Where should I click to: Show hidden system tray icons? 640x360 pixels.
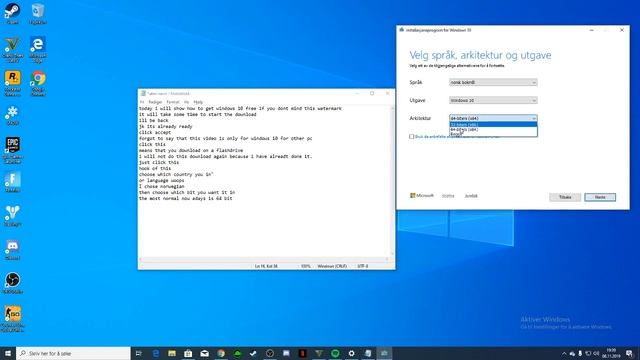[x=564, y=353]
